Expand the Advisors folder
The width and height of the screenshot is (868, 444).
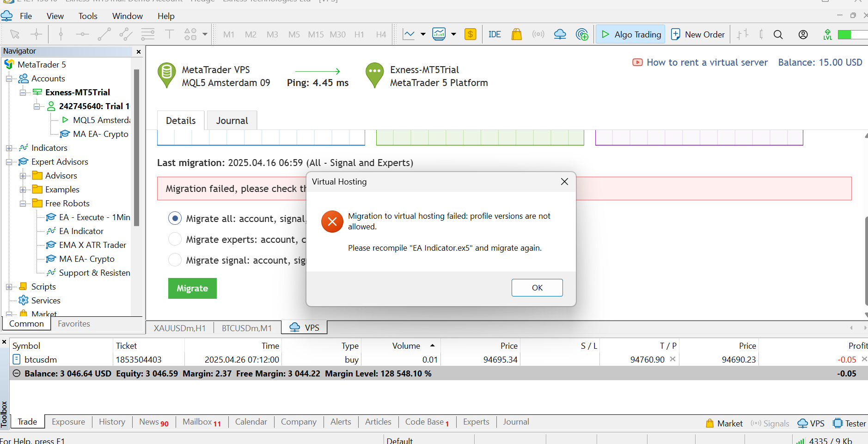pos(23,176)
